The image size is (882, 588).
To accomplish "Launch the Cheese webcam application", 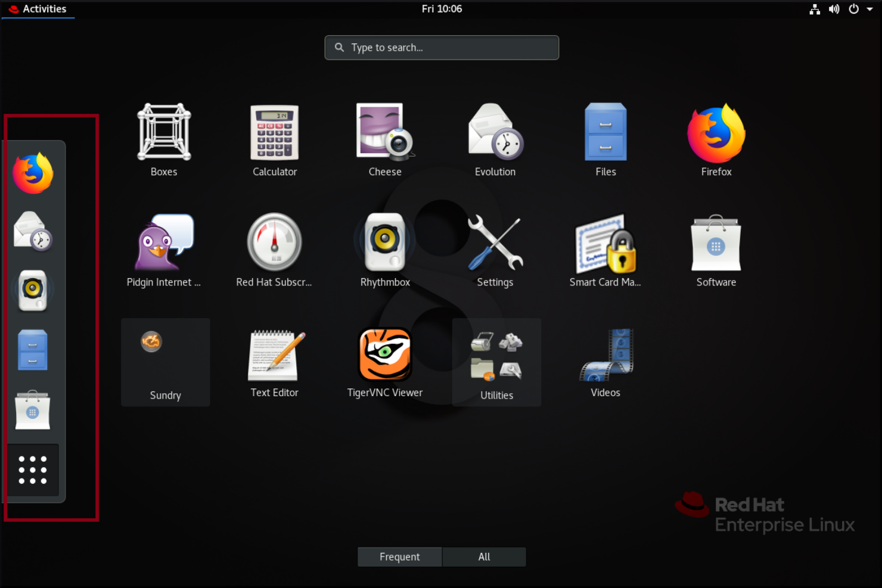I will (x=384, y=132).
